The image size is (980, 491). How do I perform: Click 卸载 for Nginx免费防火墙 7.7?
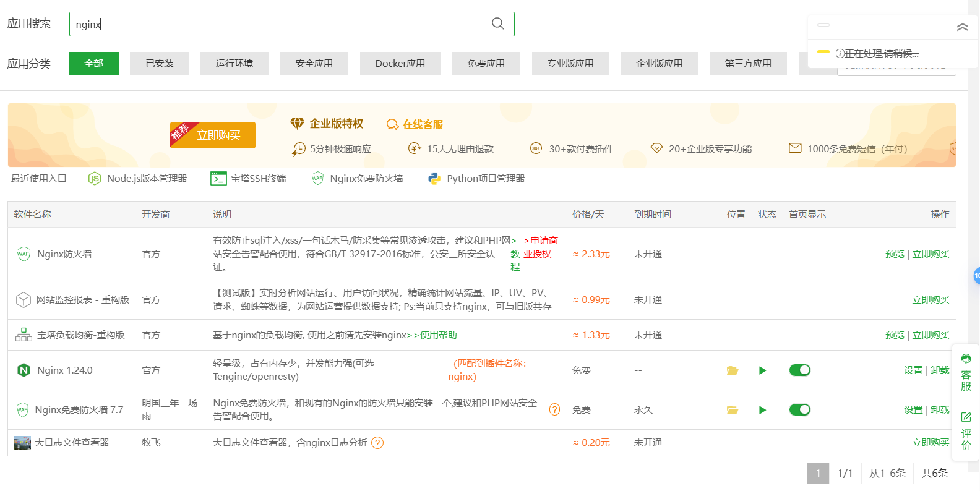tap(940, 410)
